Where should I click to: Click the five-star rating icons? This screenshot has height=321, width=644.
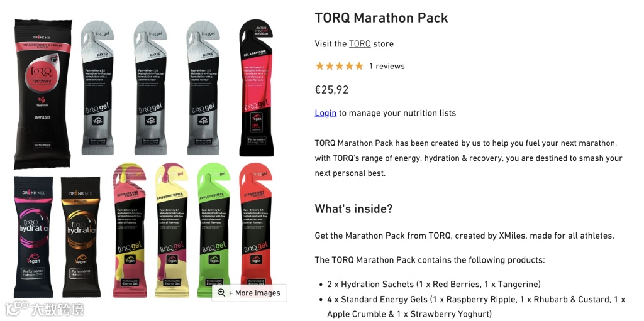(x=339, y=66)
